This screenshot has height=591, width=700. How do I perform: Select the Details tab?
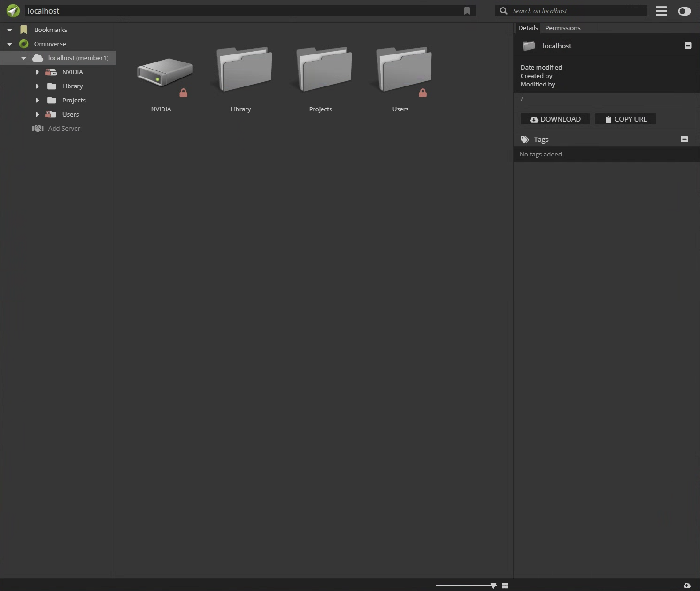pos(528,28)
